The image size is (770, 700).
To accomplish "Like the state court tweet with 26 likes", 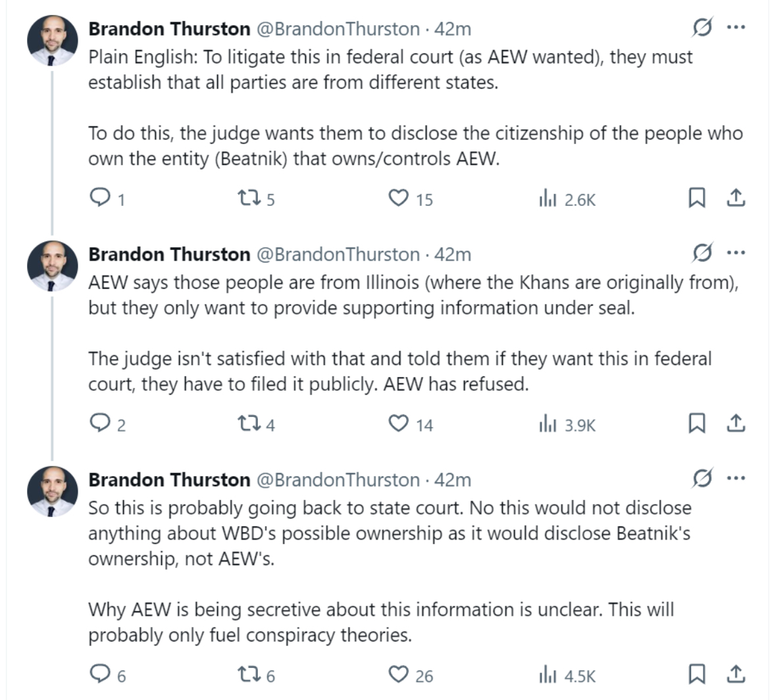I will tap(398, 674).
